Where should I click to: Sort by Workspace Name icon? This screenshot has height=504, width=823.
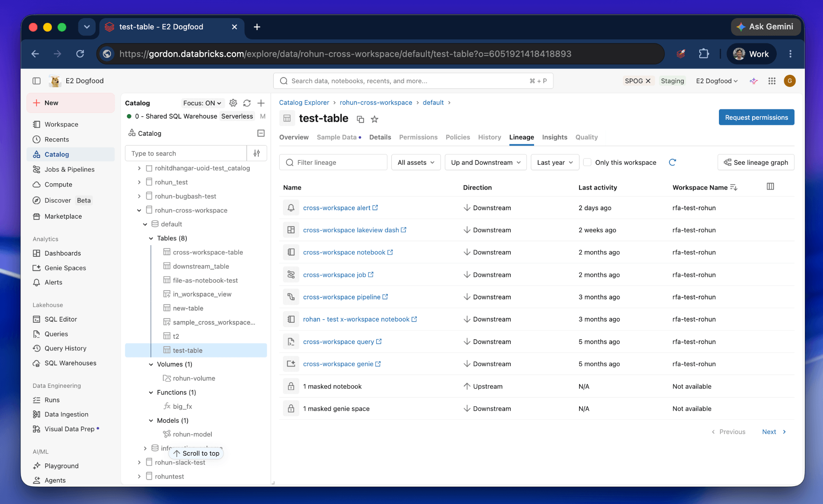click(734, 187)
